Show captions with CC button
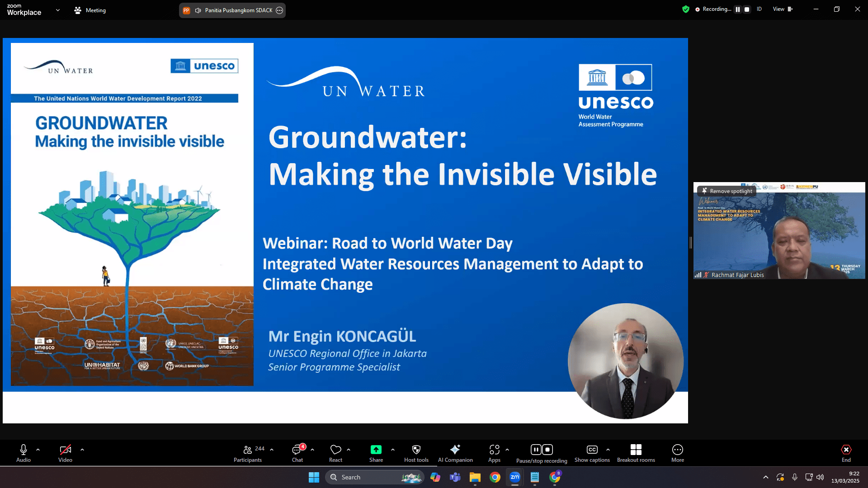This screenshot has width=868, height=488. pos(592,453)
